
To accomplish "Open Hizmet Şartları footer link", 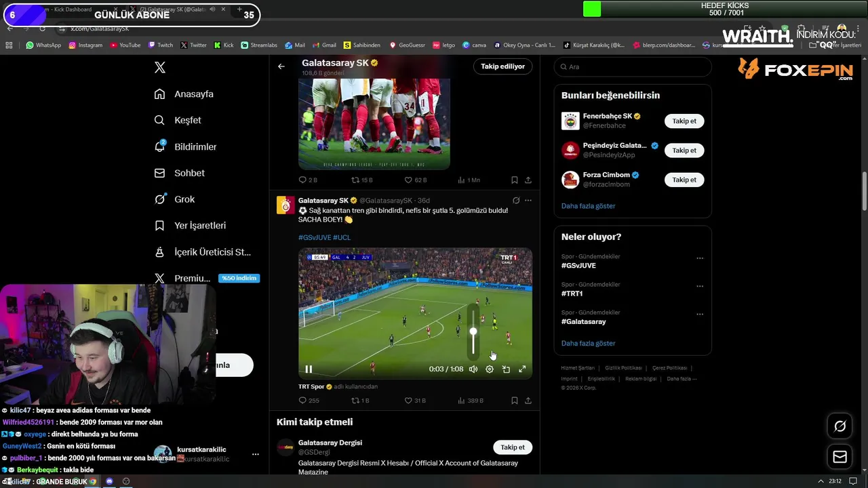I will tap(577, 368).
